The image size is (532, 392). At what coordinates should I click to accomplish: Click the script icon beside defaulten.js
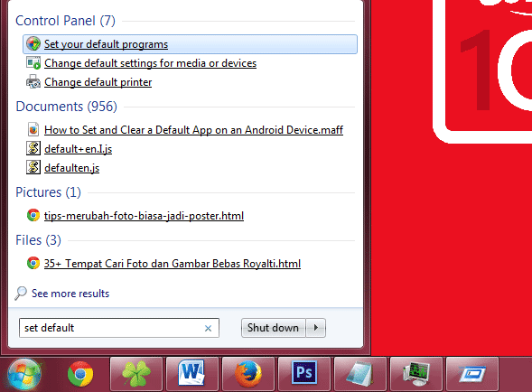(x=33, y=167)
